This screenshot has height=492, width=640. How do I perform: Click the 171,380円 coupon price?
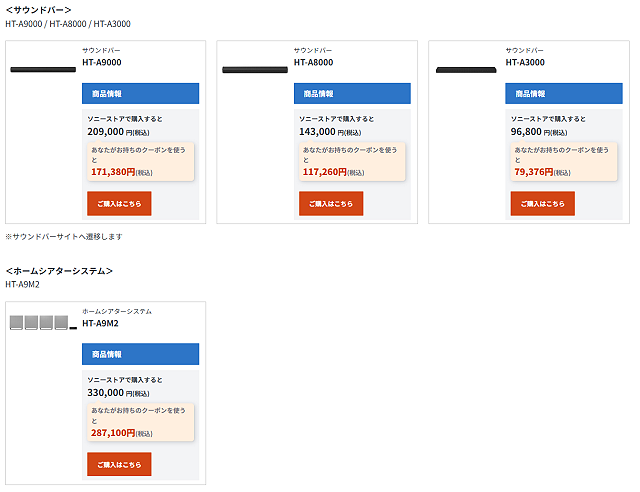[113, 172]
